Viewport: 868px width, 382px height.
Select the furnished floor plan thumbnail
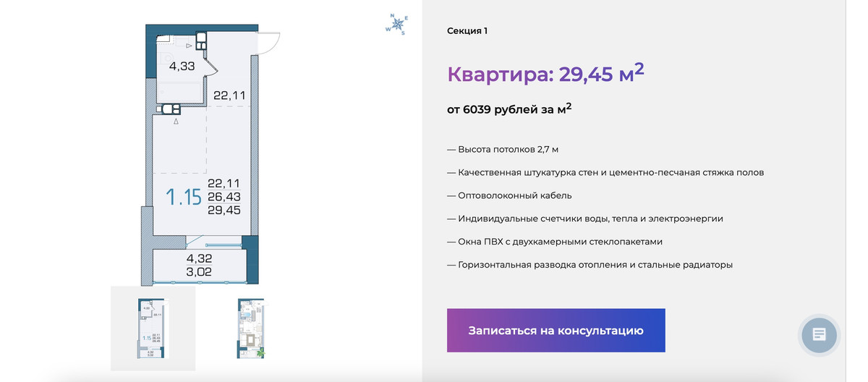[x=250, y=328]
